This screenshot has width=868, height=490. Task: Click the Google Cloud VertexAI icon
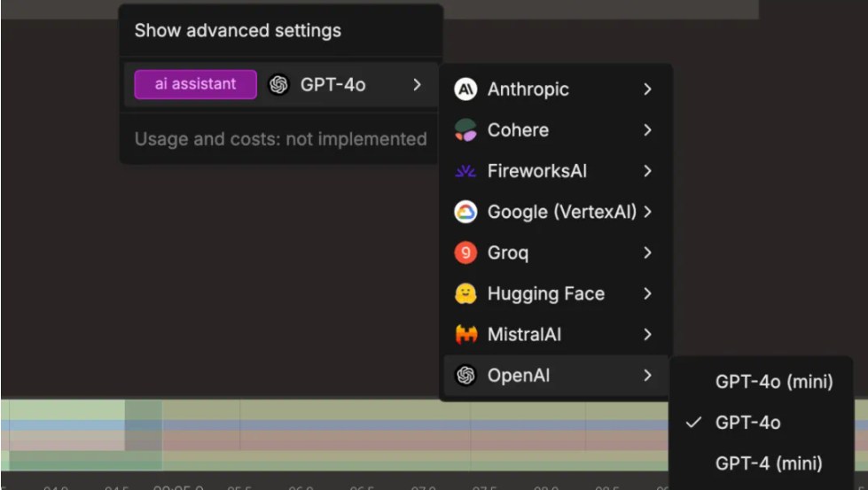[465, 212]
